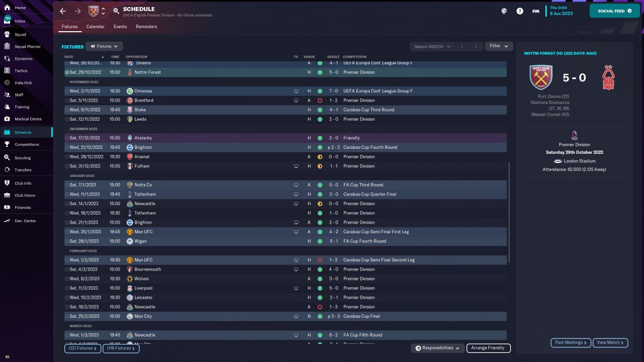Expand the Fixtures view dropdown
The width and height of the screenshot is (644, 362).
click(104, 46)
